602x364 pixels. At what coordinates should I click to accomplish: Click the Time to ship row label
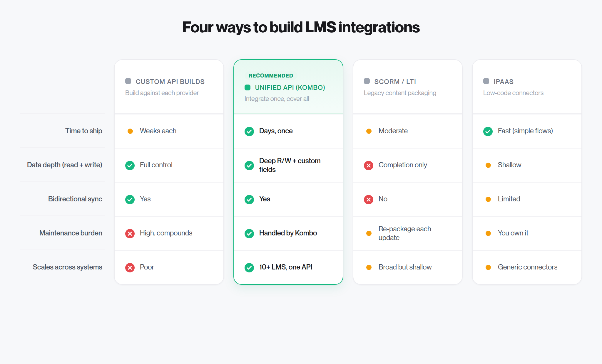[84, 131]
